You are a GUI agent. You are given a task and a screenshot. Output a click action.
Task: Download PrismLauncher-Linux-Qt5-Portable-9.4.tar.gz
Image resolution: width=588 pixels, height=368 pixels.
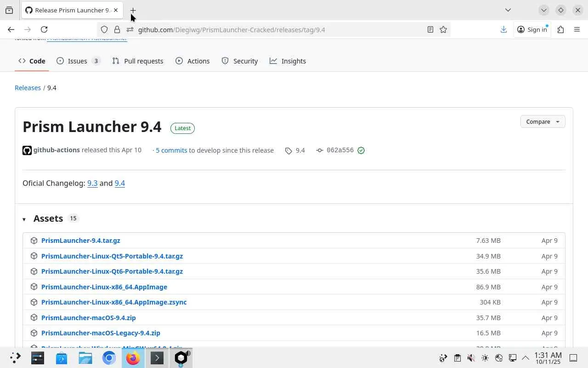pos(112,256)
